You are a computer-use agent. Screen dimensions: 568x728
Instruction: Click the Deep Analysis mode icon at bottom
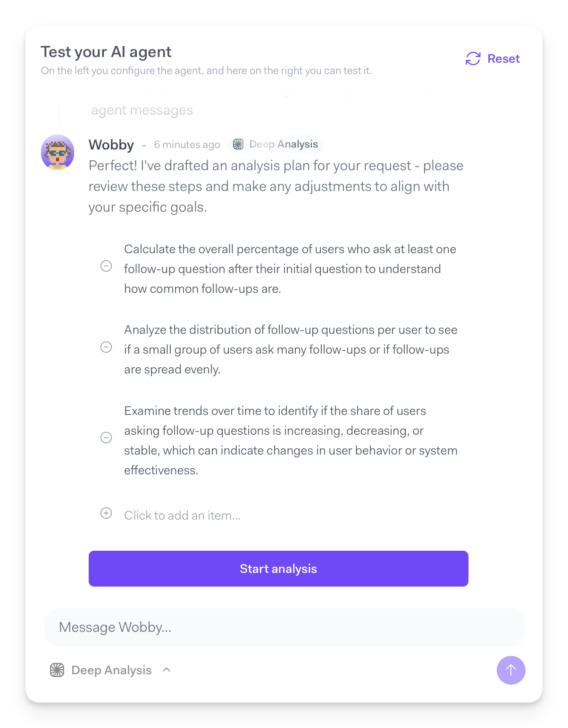pos(57,670)
